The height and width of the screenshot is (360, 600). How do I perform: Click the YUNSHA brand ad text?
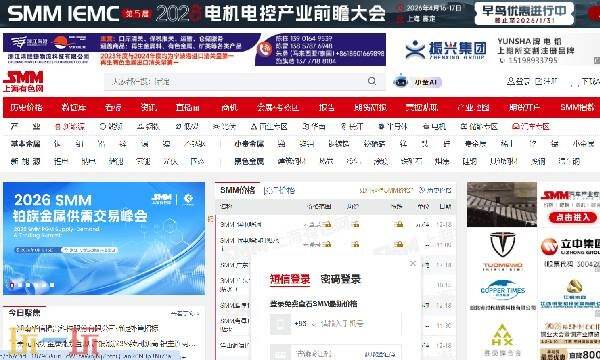(x=536, y=50)
